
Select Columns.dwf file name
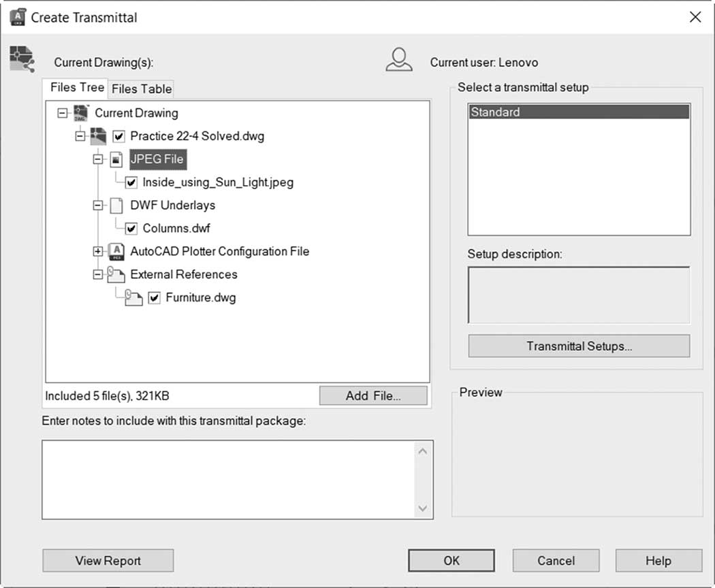[176, 229]
